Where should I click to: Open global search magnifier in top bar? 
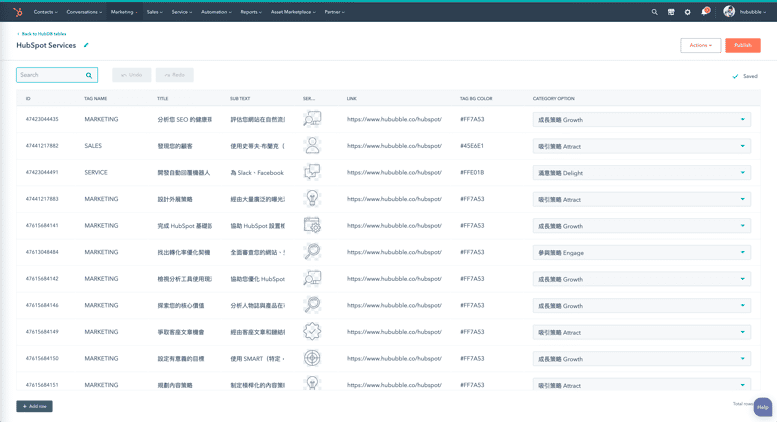(x=655, y=12)
